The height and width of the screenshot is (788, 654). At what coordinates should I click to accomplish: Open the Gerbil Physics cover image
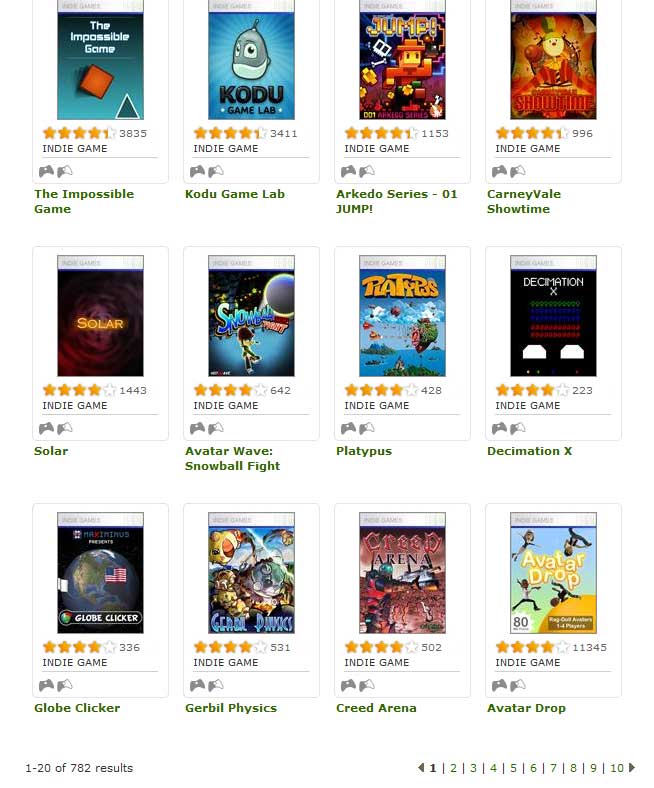click(x=251, y=573)
